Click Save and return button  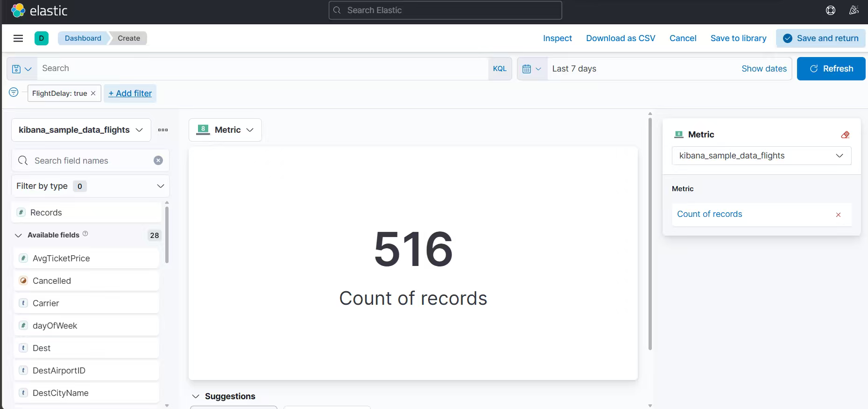820,38
